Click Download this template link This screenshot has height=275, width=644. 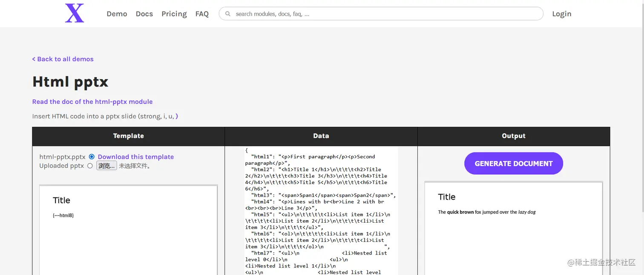pos(136,157)
